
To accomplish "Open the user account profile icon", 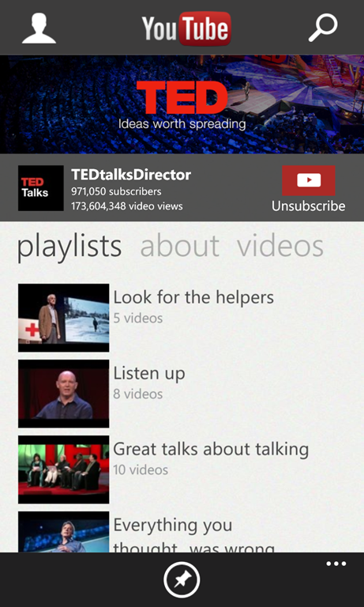I will [39, 28].
